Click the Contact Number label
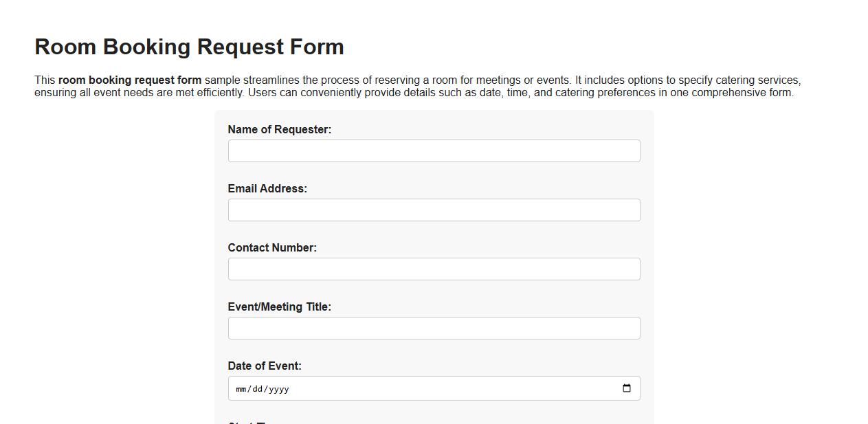Screen dimensions: 868x424 (x=272, y=247)
